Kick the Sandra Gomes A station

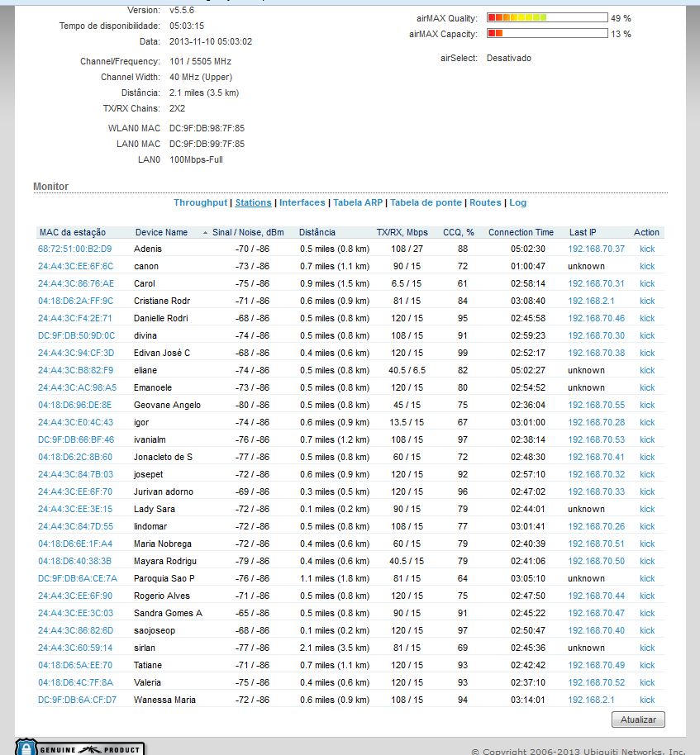pos(647,613)
